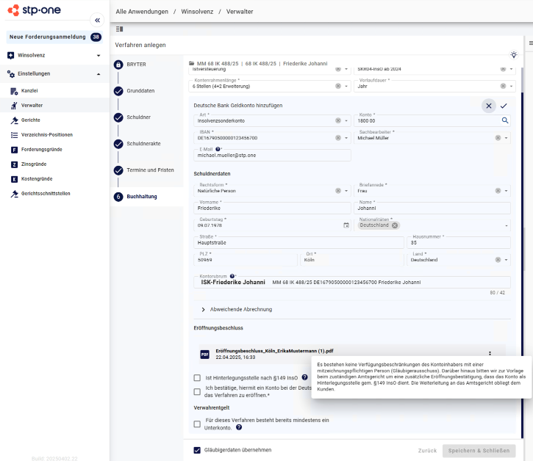The height and width of the screenshot is (461, 533).
Task: Toggle the panel layout icon
Action: pyautogui.click(x=119, y=29)
